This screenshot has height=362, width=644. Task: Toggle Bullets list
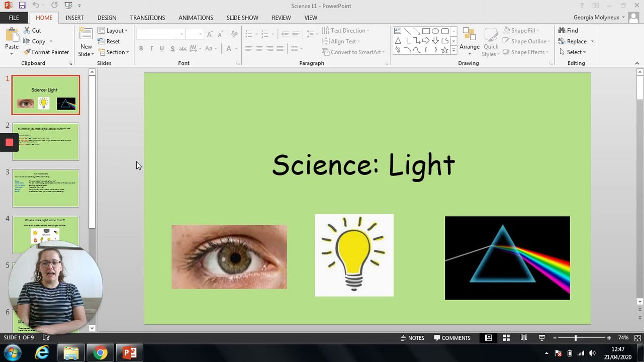click(x=248, y=34)
